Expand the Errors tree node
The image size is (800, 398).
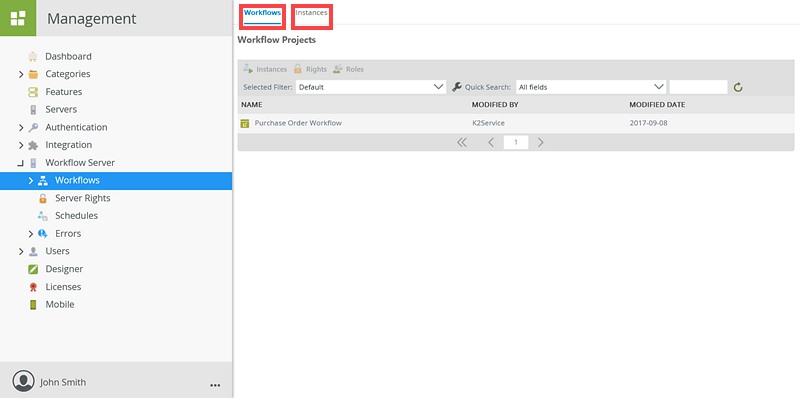[x=31, y=234]
